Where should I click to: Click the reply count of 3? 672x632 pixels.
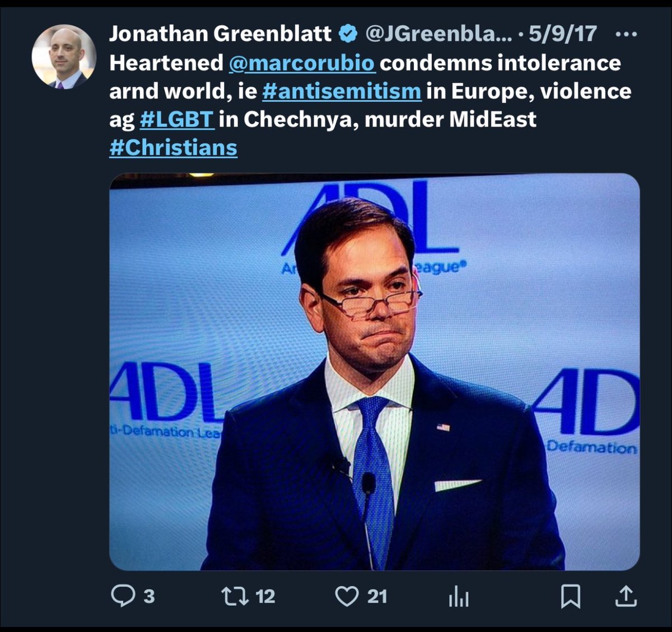149,596
